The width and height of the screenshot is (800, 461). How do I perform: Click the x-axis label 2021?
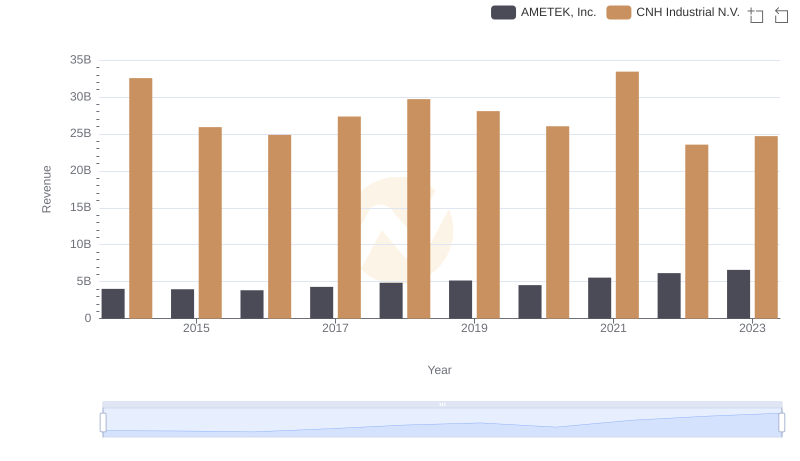(x=613, y=328)
